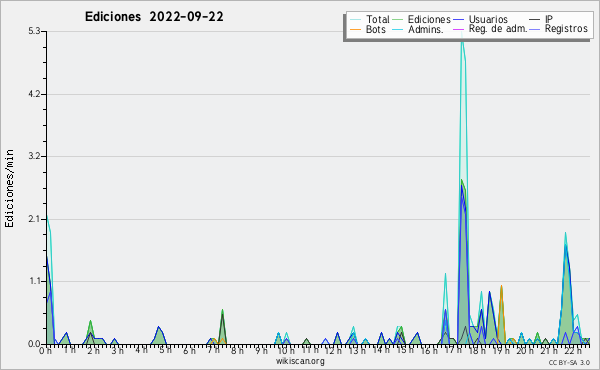The image size is (600, 370).
Task: Click the orange Bots peak near 19 h
Action: [501, 287]
